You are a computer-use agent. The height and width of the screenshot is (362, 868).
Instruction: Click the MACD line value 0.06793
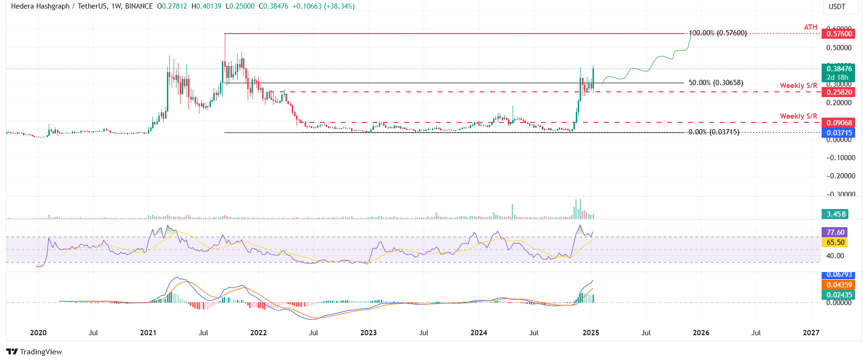(x=838, y=275)
